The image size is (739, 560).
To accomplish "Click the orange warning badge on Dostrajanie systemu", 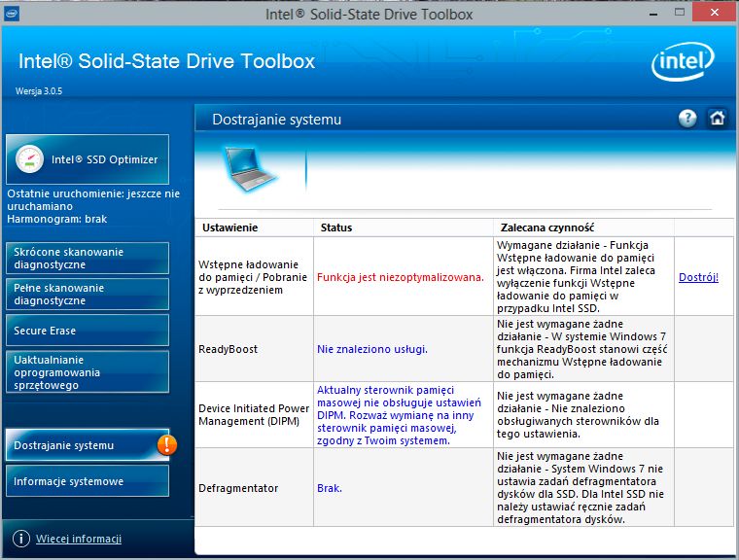I will pyautogui.click(x=167, y=444).
